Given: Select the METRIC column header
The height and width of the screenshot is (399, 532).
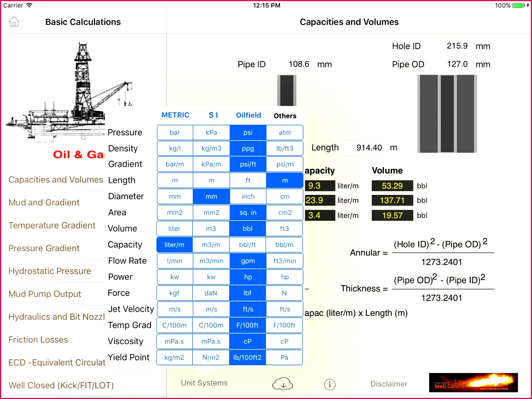Looking at the screenshot, I should (175, 115).
